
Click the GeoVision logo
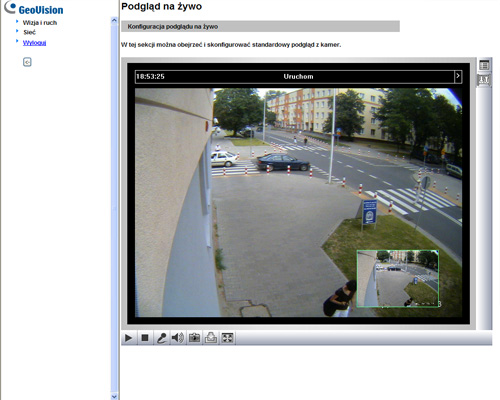(x=34, y=8)
